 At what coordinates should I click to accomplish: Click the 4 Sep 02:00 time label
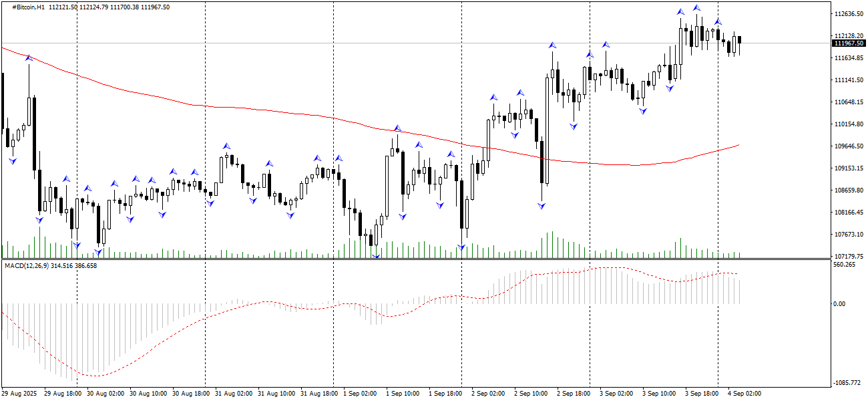pyautogui.click(x=745, y=394)
